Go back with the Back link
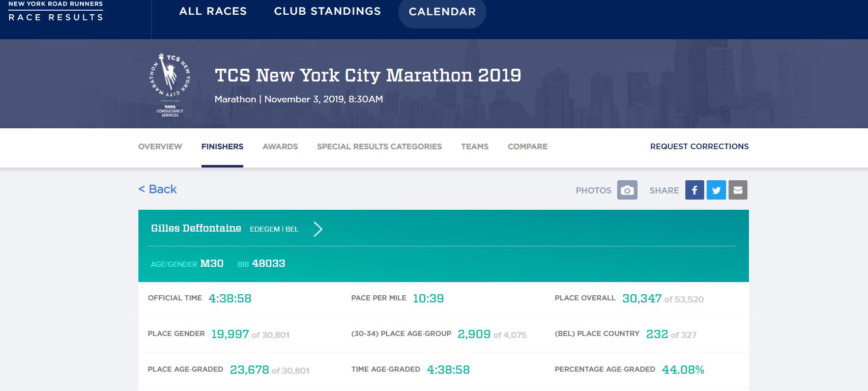This screenshot has width=868, height=391. (x=158, y=189)
